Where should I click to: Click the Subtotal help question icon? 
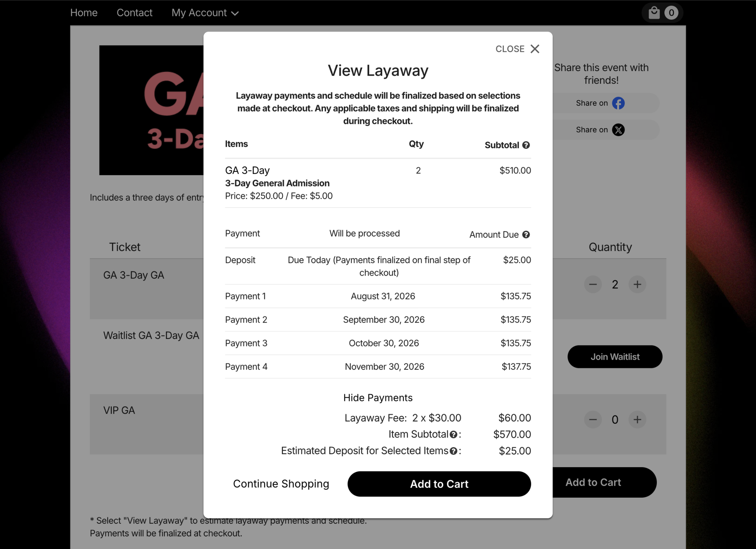tap(526, 145)
